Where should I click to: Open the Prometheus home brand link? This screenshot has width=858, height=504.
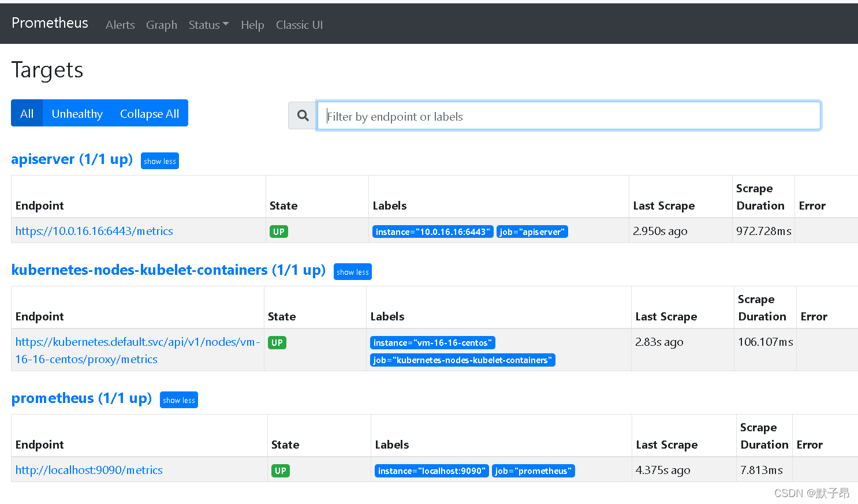click(x=50, y=23)
